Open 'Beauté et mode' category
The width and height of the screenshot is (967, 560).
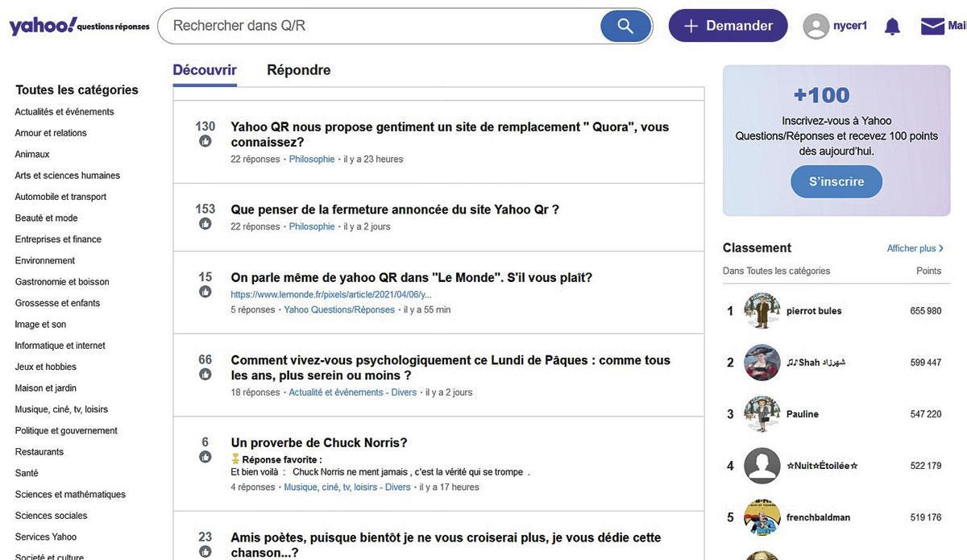46,218
